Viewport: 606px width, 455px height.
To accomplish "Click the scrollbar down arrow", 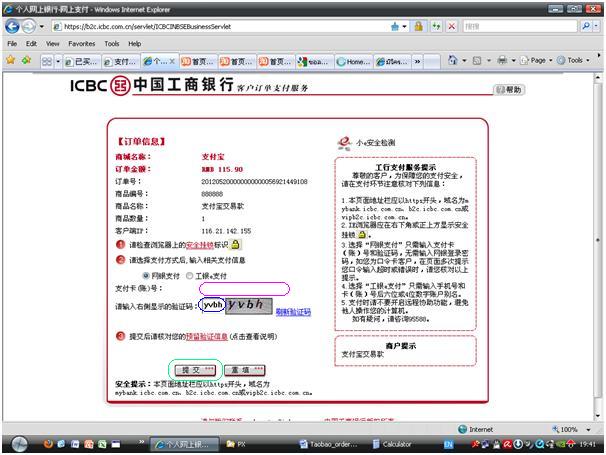I will point(597,417).
